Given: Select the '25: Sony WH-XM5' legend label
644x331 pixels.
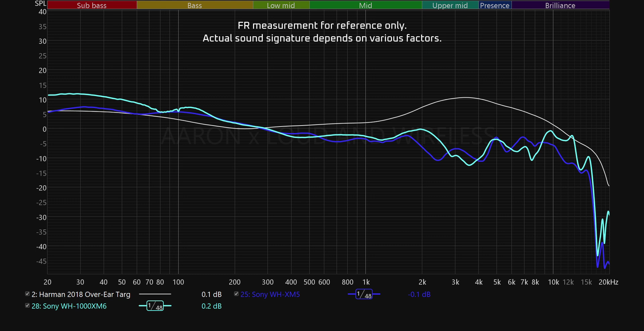Looking at the screenshot, I should tap(270, 294).
